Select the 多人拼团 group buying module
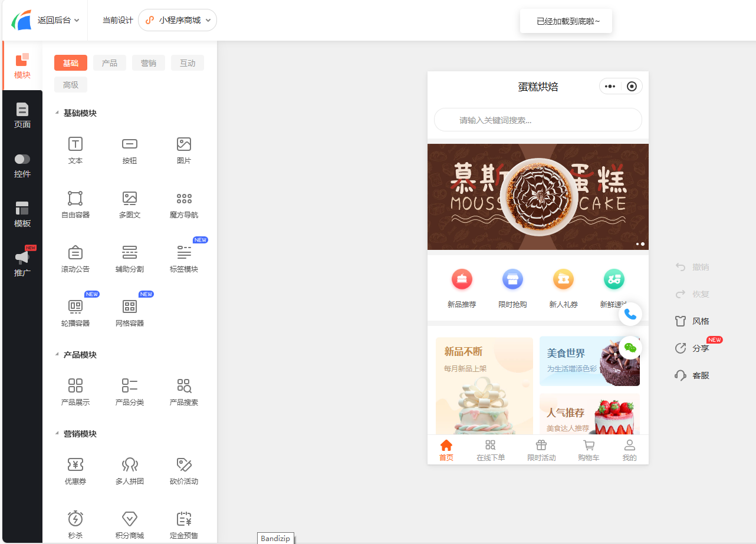The height and width of the screenshot is (544, 756). point(130,471)
